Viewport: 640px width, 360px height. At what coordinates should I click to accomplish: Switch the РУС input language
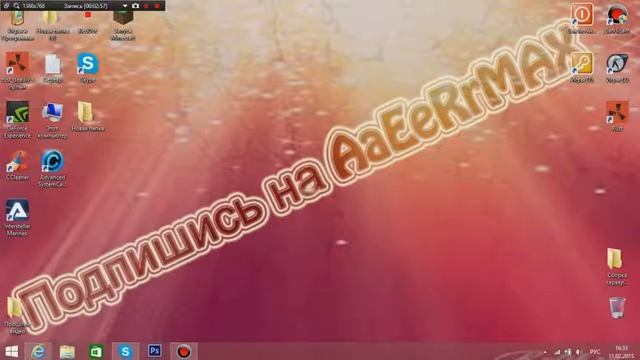coord(595,352)
